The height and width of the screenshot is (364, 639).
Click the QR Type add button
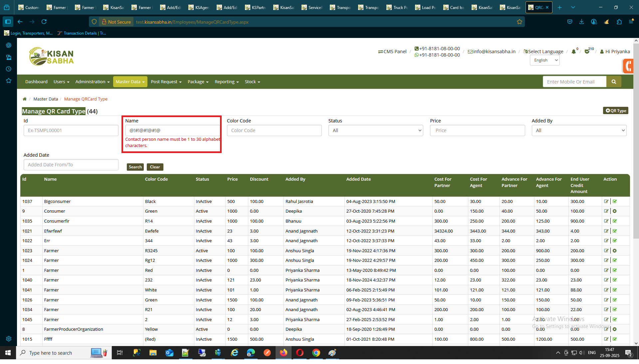615,111
